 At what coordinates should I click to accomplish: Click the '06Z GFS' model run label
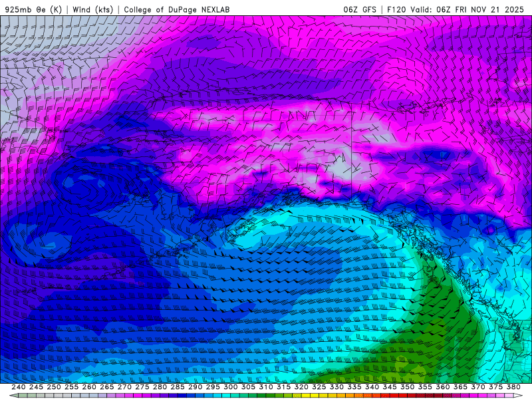360,9
